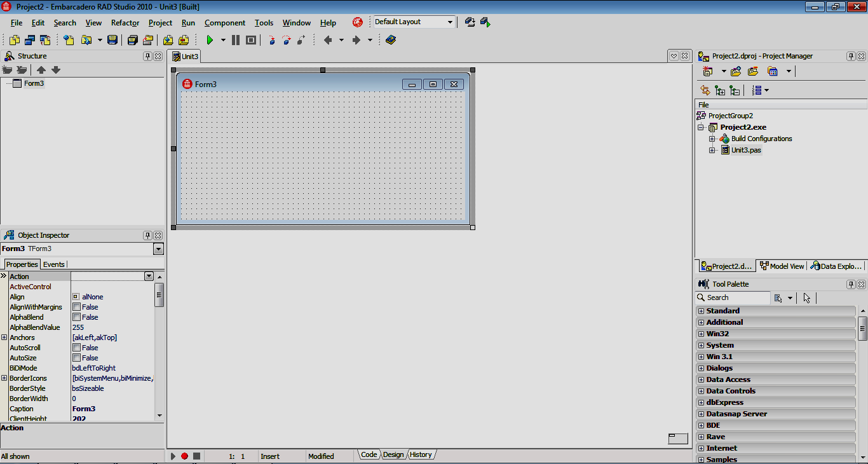Image resolution: width=868 pixels, height=464 pixels.
Task: Collapse all nodes in Project Manager
Action: (x=735, y=90)
